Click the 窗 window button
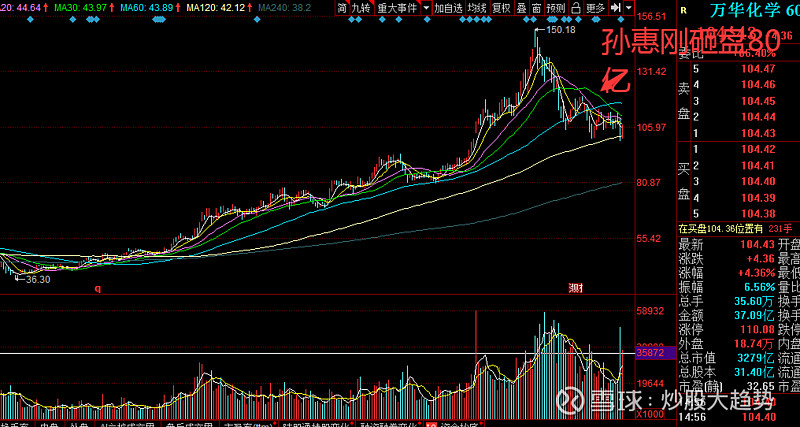The width and height of the screenshot is (800, 427). pos(536,8)
